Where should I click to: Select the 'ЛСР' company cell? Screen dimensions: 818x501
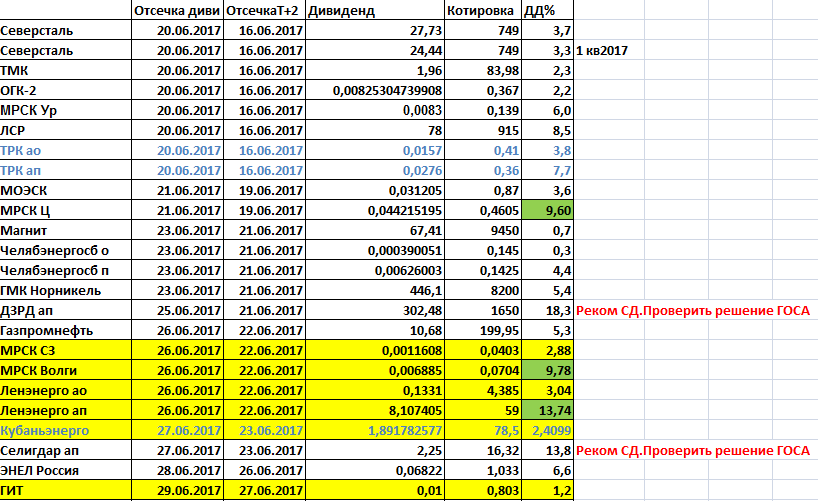click(66, 130)
